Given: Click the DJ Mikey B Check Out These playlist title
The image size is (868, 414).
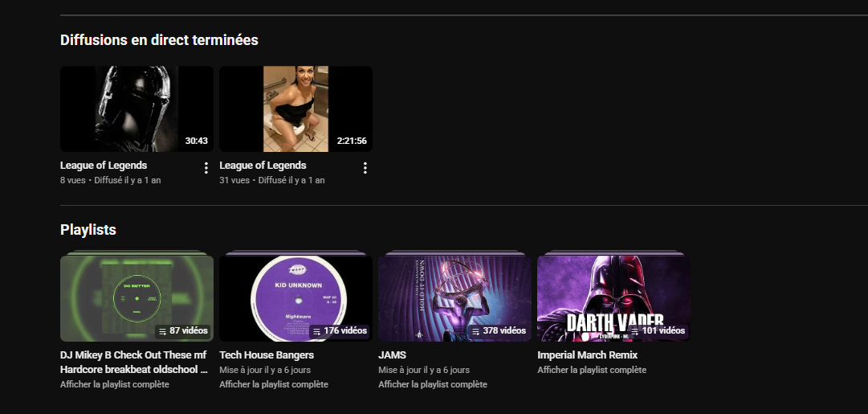Looking at the screenshot, I should [133, 362].
